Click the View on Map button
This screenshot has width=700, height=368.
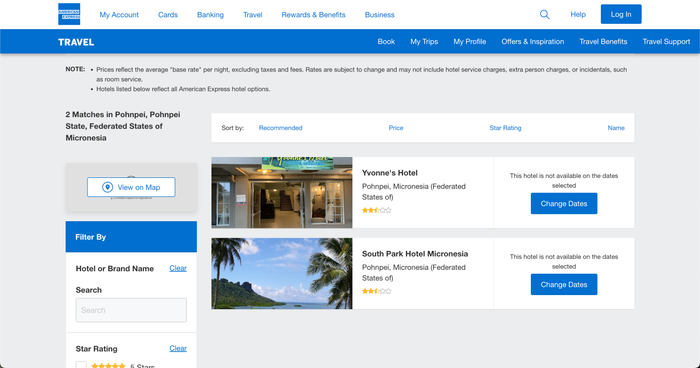coord(131,187)
